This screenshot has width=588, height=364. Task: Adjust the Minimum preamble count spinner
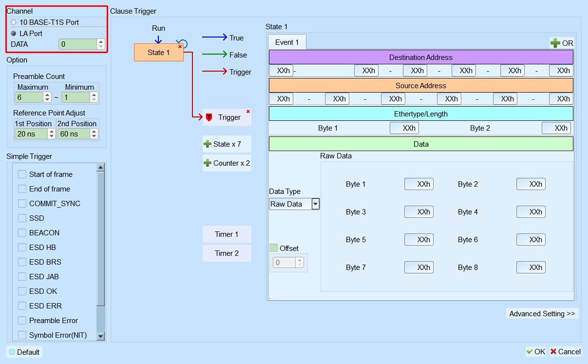(94, 97)
